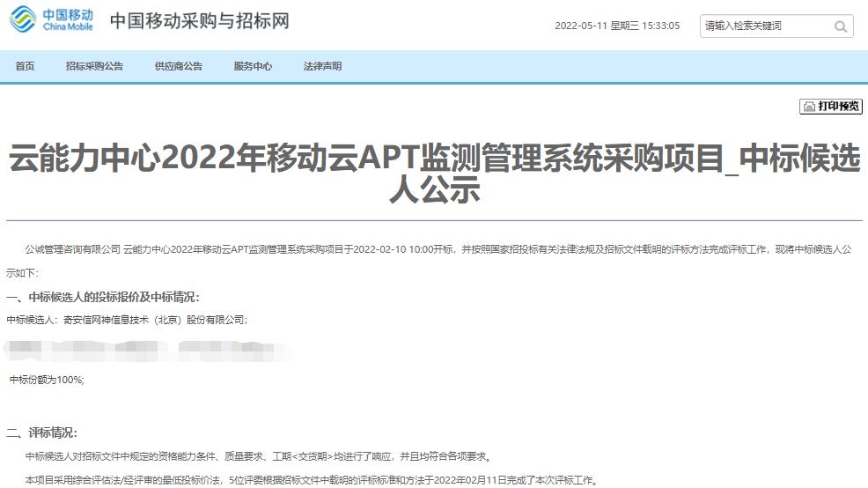This screenshot has height=488, width=868.
Task: Open the 供应商公告 menu item
Action: coord(178,66)
